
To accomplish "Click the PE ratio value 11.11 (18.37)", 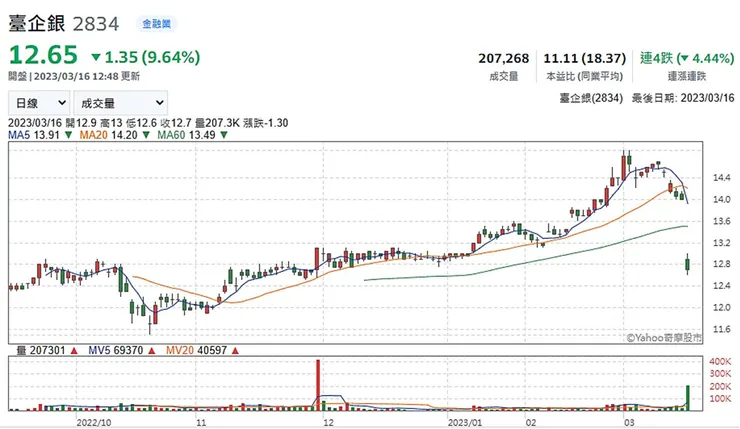I will 584,59.
